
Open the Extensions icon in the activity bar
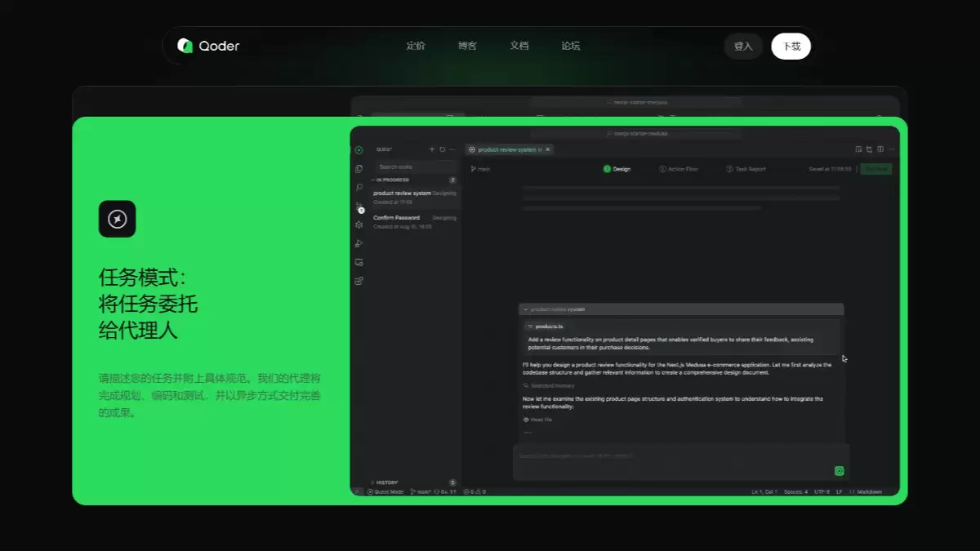click(x=359, y=281)
